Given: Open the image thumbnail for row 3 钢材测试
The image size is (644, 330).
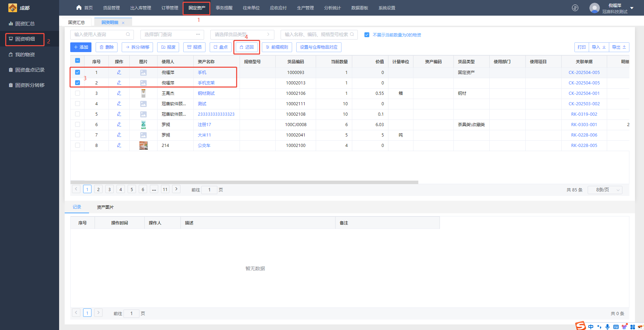Looking at the screenshot, I should 143,93.
